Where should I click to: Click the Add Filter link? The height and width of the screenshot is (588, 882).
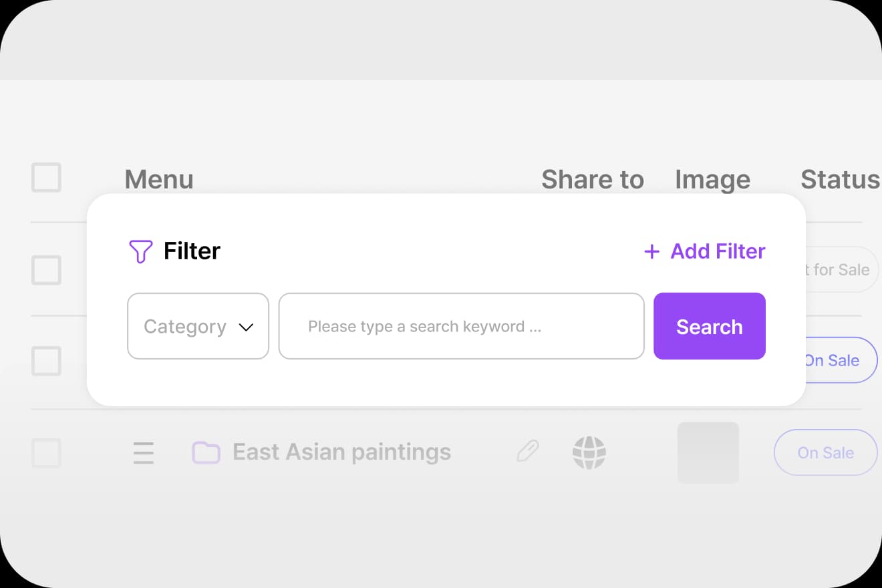pos(718,251)
